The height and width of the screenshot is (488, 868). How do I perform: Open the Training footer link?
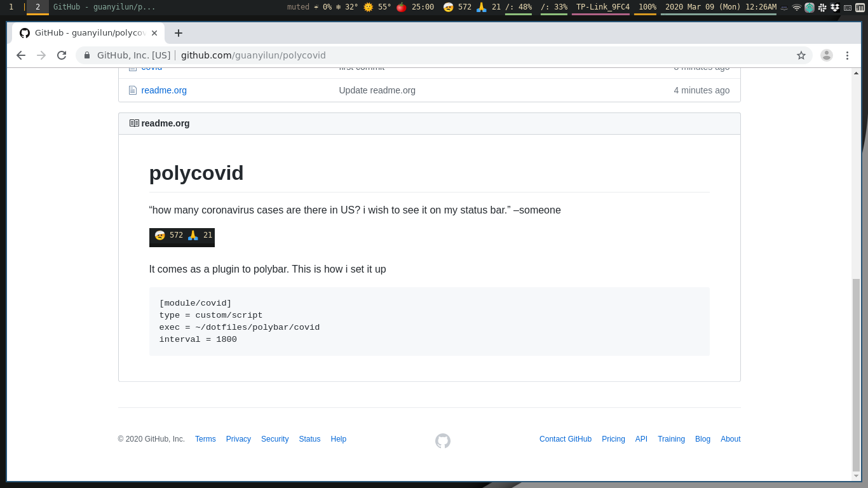(x=671, y=439)
